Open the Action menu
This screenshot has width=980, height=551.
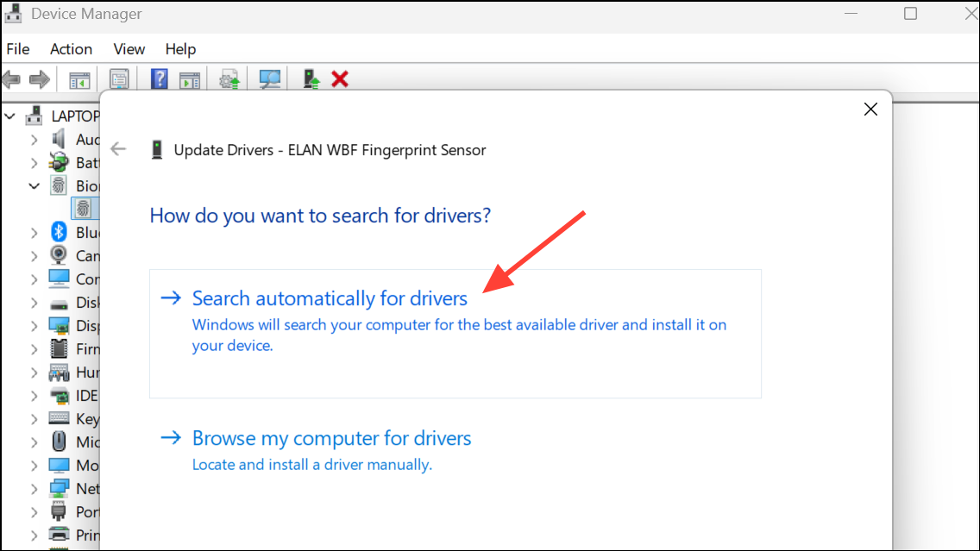(72, 49)
